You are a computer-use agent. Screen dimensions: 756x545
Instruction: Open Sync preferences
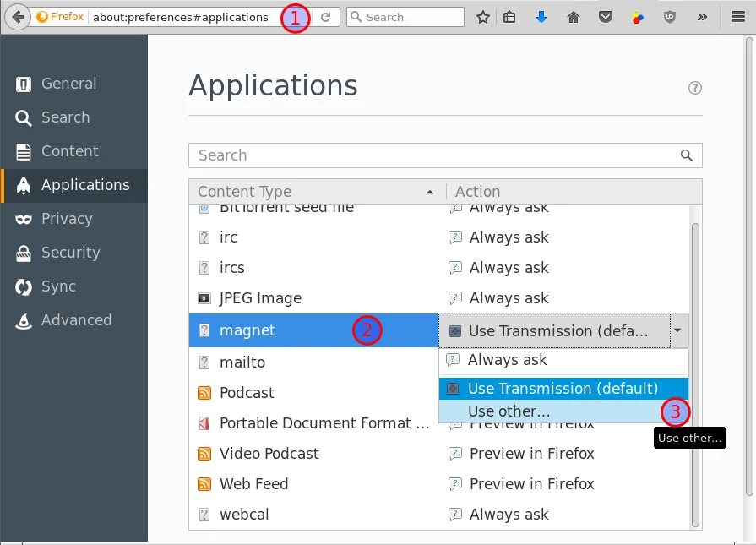pos(73,286)
